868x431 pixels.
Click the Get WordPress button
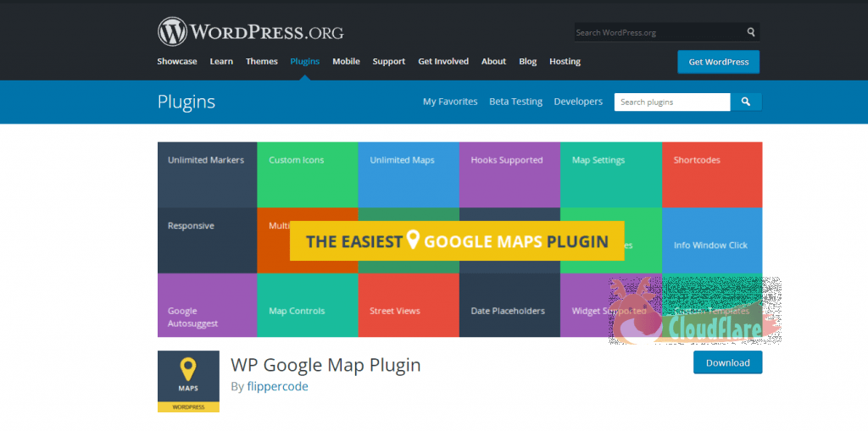(719, 62)
